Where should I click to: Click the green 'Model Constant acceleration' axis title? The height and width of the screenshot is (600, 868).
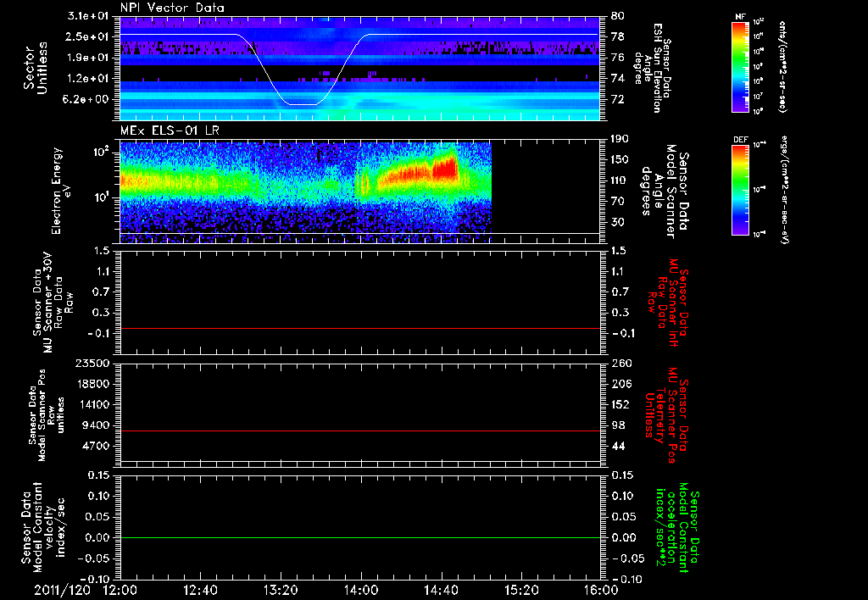click(x=677, y=528)
